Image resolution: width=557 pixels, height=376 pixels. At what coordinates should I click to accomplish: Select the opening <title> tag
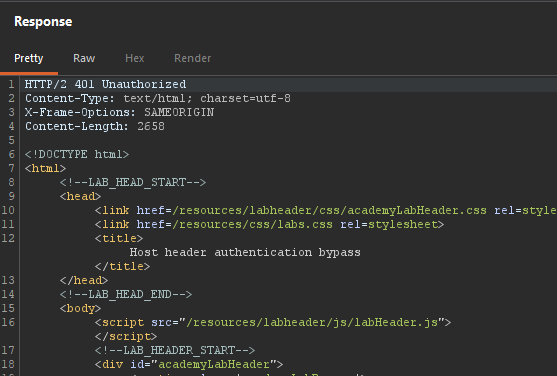pyautogui.click(x=119, y=238)
